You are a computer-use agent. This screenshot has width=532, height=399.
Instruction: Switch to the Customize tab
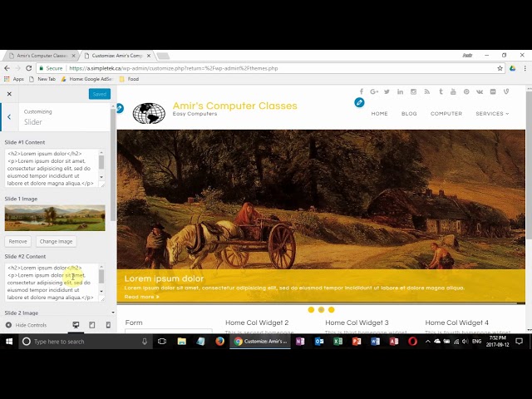[x=117, y=56]
